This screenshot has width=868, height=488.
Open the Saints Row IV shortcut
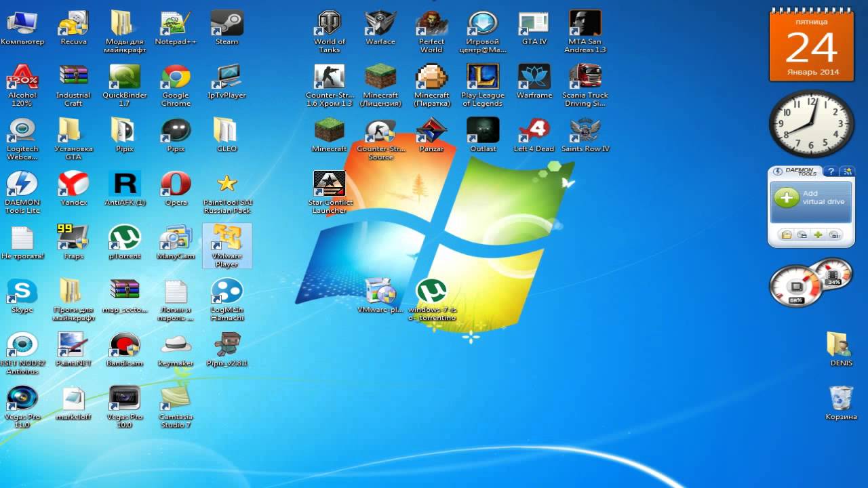tap(585, 136)
